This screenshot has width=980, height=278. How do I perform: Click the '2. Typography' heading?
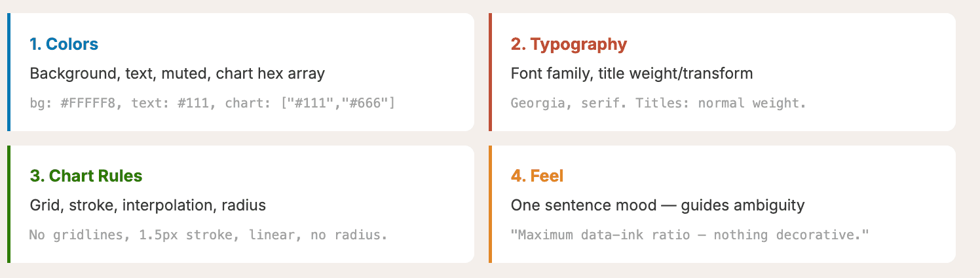(x=569, y=45)
